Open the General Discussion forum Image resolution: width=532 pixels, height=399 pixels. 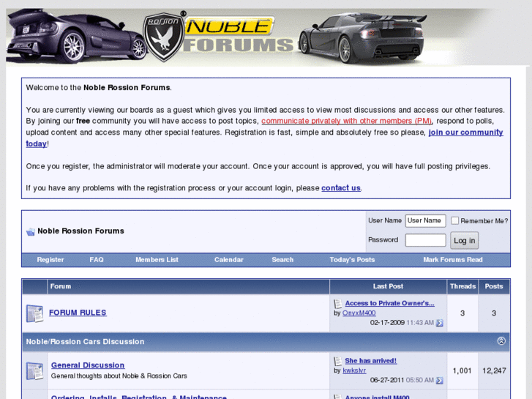(x=88, y=365)
